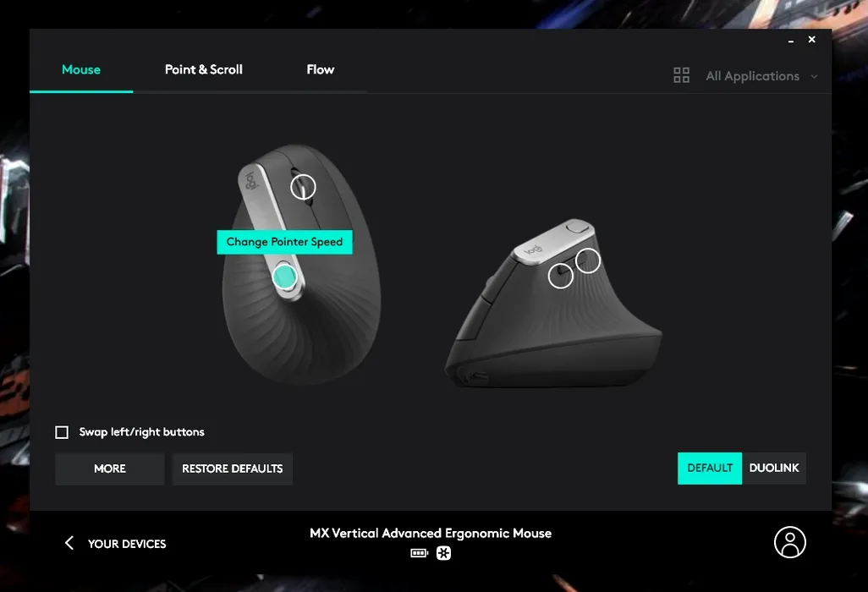Click RESTORE DEFAULTS button
Viewport: 868px width, 592px height.
(233, 469)
